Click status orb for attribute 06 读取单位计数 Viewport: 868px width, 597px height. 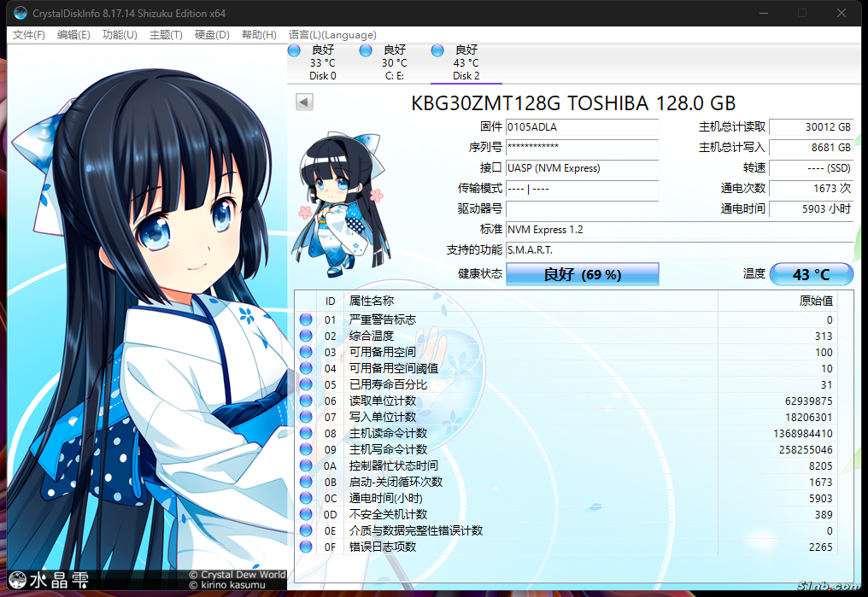[x=306, y=401]
